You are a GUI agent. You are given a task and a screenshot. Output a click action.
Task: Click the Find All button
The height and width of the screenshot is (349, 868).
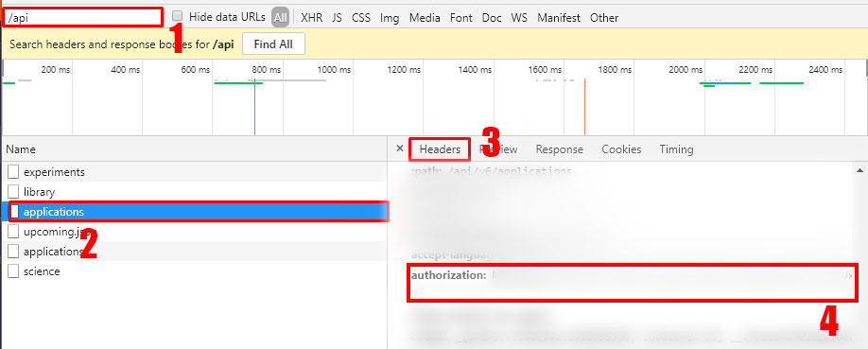pyautogui.click(x=273, y=44)
